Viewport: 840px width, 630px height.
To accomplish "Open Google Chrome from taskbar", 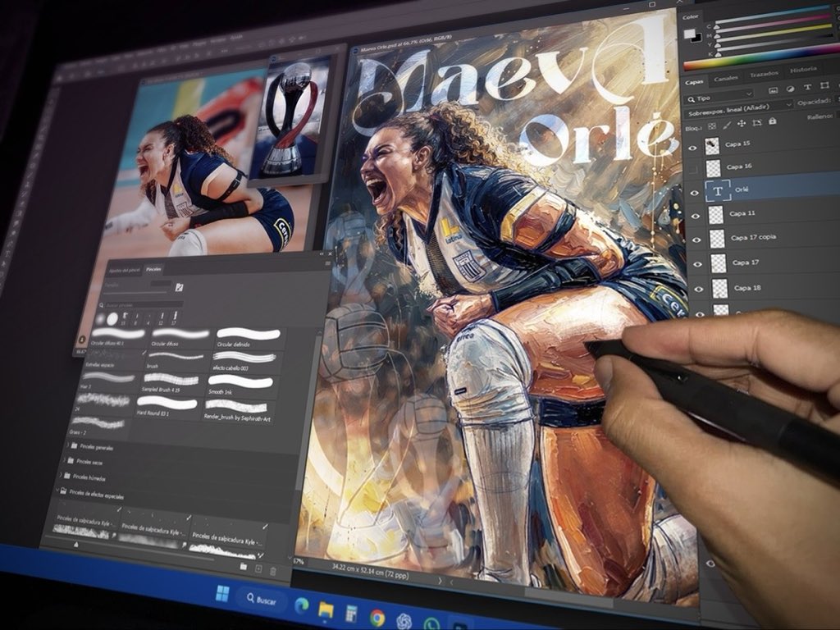I will pos(377,618).
